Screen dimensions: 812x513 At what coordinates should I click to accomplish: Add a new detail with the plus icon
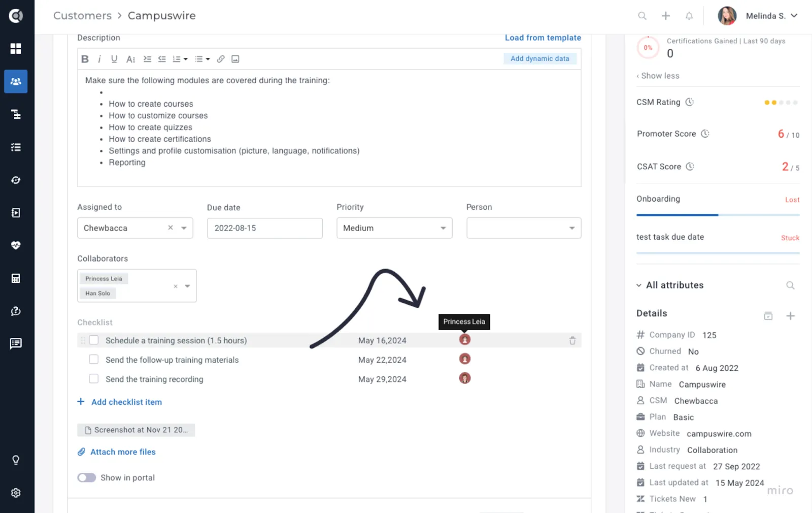tap(790, 316)
